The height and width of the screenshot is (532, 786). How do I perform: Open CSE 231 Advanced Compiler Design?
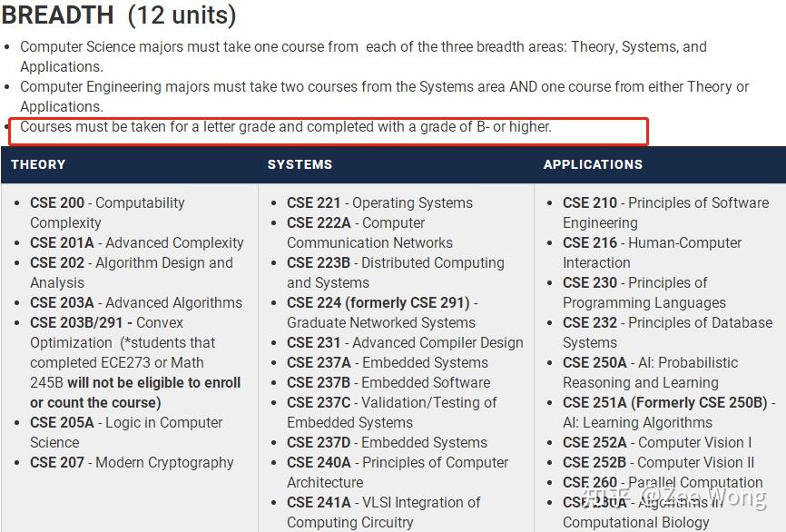406,343
